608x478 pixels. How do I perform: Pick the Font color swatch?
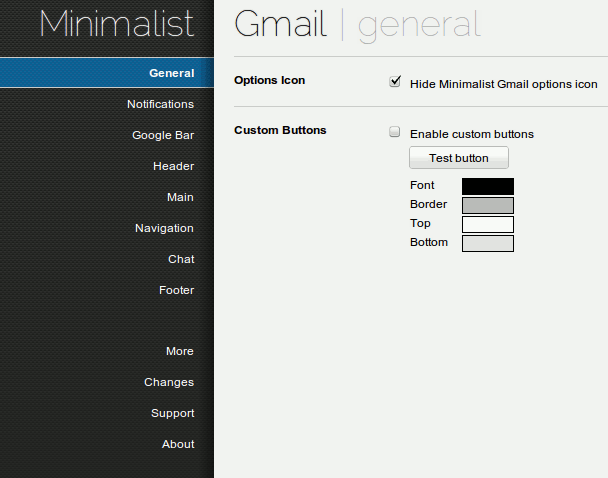pyautogui.click(x=488, y=186)
